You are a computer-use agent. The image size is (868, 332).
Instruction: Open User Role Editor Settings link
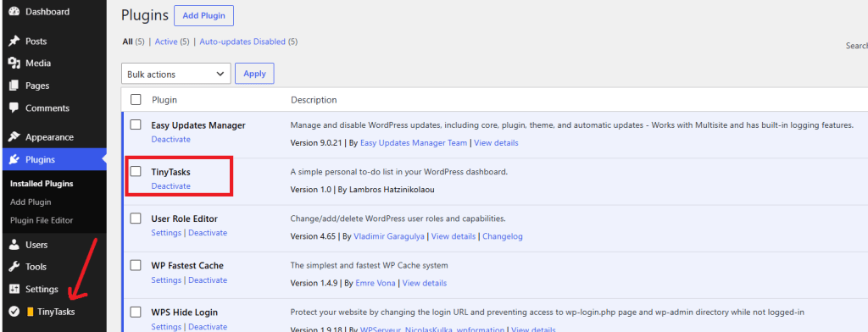tap(166, 233)
